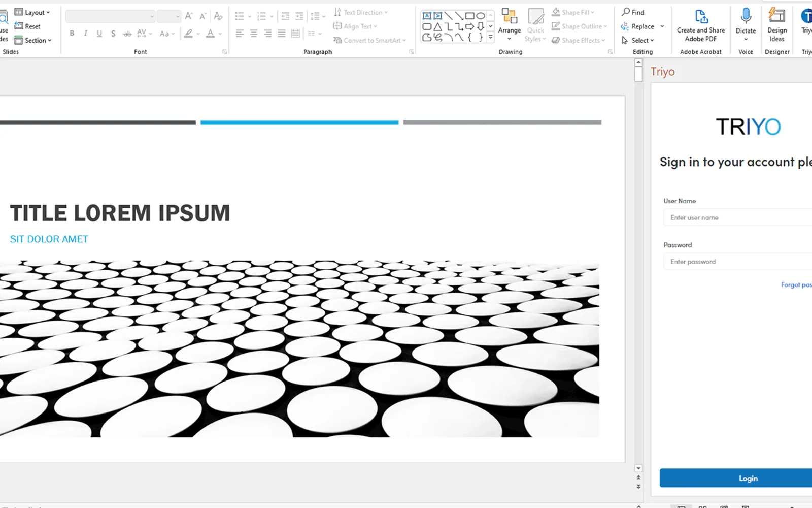Clear All Formatting icon
The height and width of the screenshot is (508, 812).
[218, 16]
